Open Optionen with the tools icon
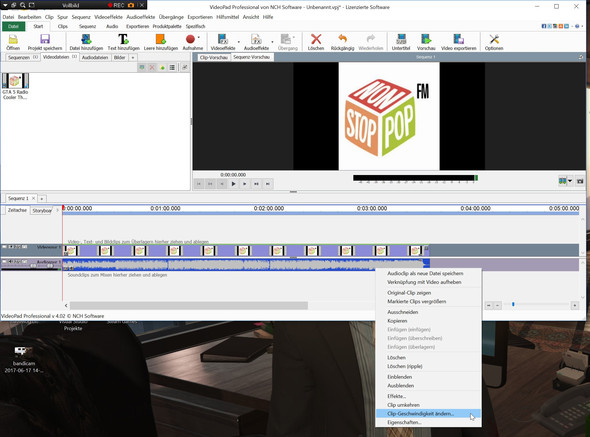590x437 pixels. (x=494, y=39)
